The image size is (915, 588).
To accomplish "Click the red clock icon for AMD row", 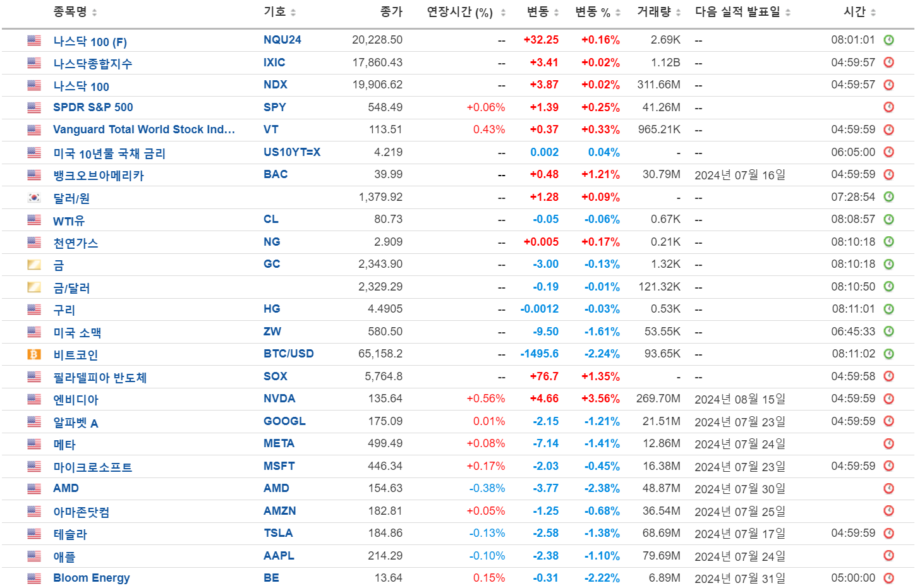I will tap(888, 488).
